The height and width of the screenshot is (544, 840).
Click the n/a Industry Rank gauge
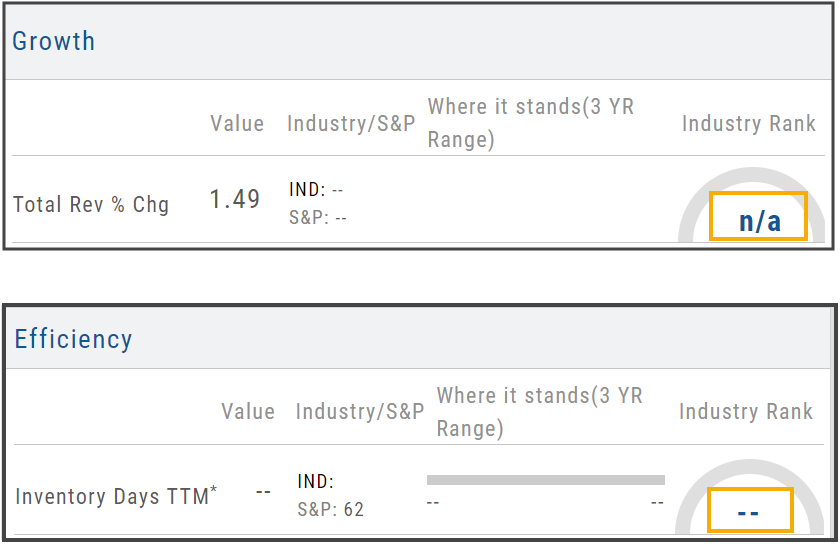tap(758, 217)
